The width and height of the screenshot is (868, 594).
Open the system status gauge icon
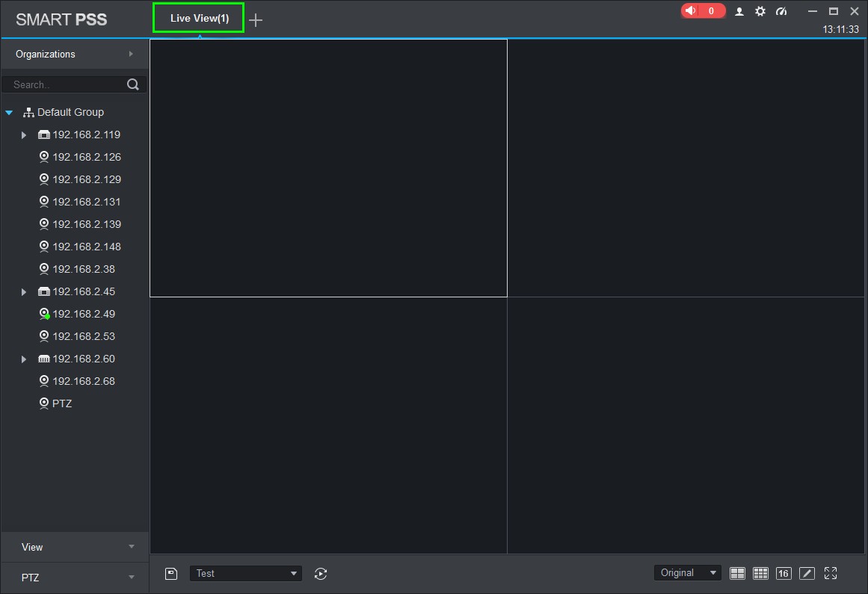[781, 12]
